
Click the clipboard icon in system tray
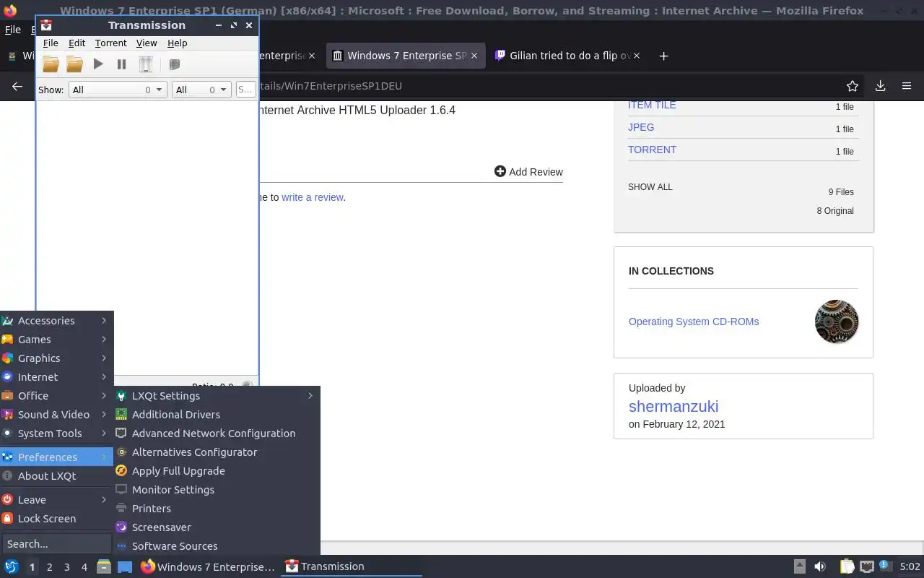click(847, 566)
